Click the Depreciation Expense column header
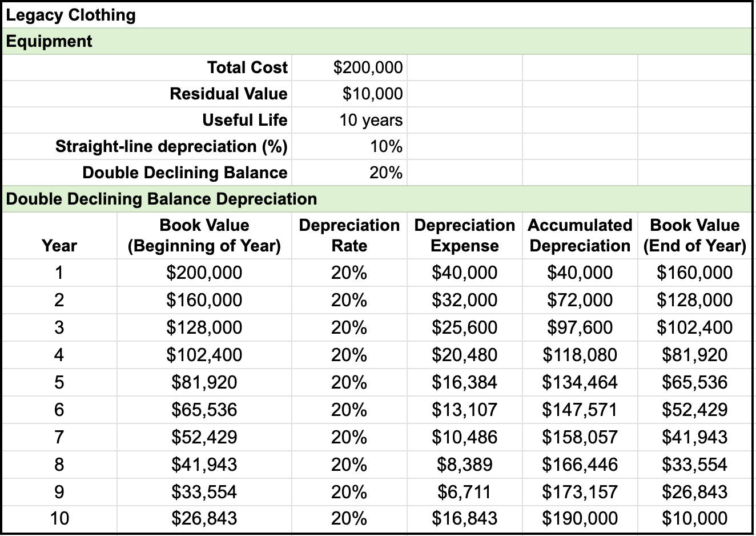The image size is (756, 536). click(x=465, y=235)
